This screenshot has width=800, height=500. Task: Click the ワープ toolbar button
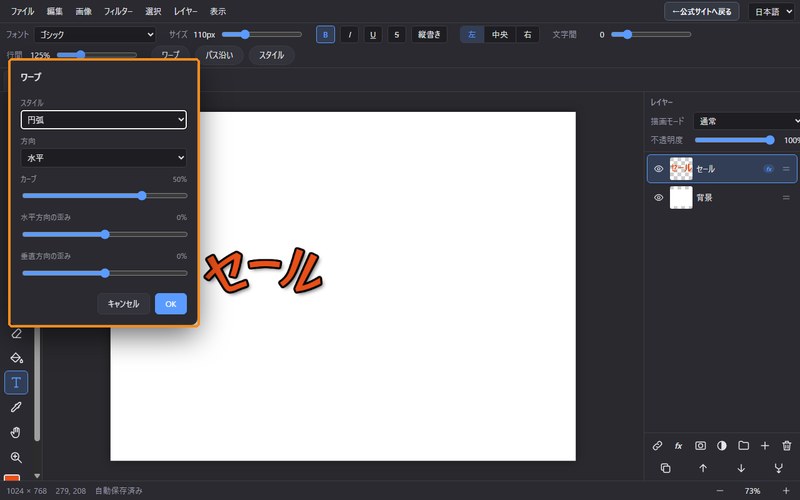(x=170, y=55)
